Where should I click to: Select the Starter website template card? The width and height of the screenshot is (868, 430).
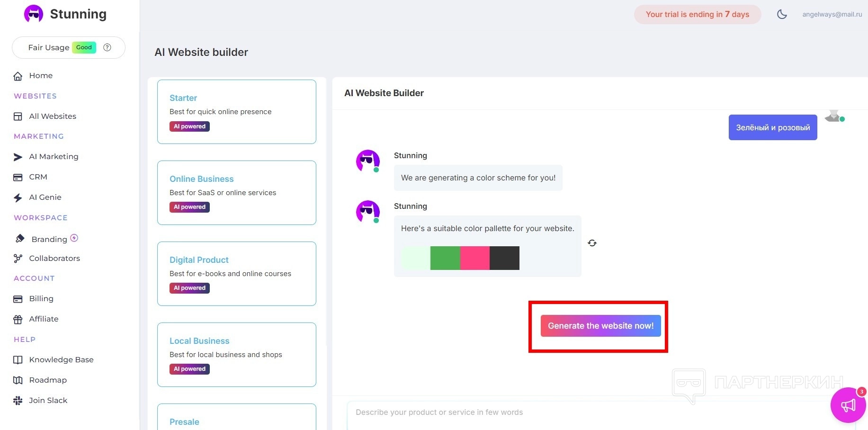(x=237, y=112)
